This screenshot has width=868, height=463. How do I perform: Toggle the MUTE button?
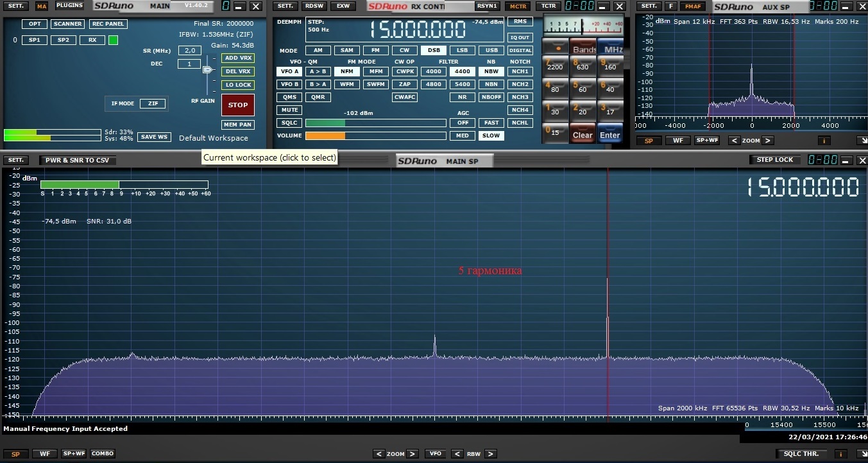(289, 110)
